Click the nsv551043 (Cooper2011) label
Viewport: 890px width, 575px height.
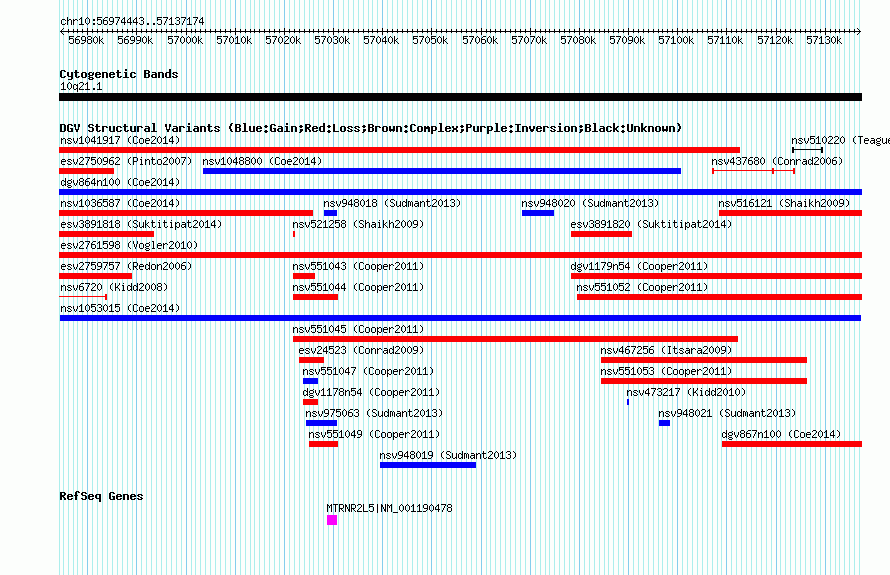(x=358, y=266)
